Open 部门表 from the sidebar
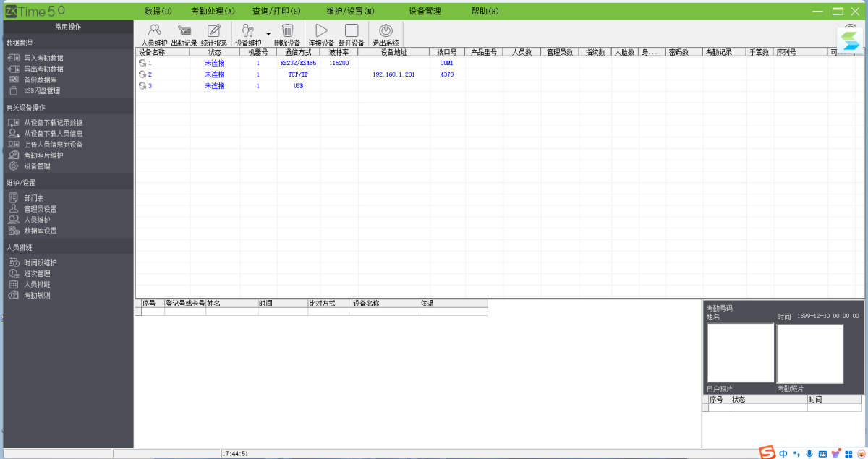 [x=34, y=198]
